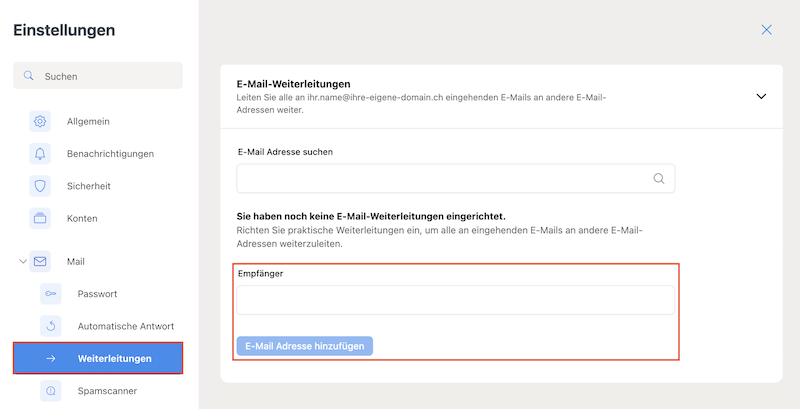The image size is (800, 409).
Task: Click the Empfänger label
Action: pyautogui.click(x=260, y=273)
